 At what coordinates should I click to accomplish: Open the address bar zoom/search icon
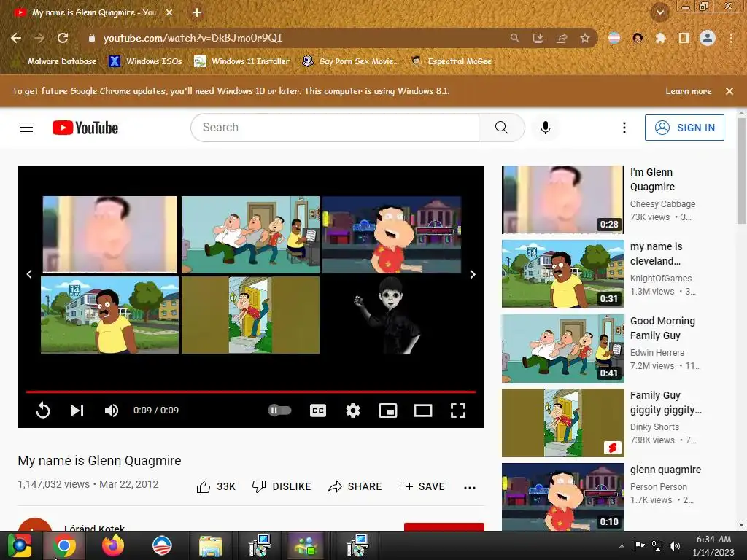coord(514,38)
